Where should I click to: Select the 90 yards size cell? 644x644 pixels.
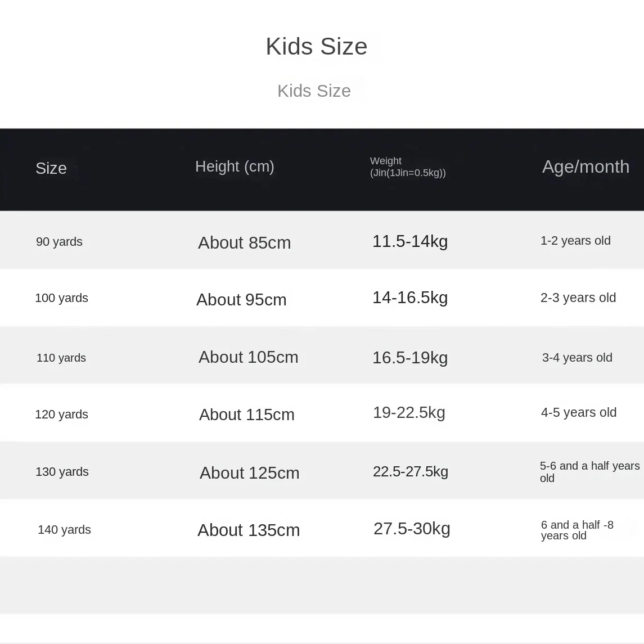59,241
